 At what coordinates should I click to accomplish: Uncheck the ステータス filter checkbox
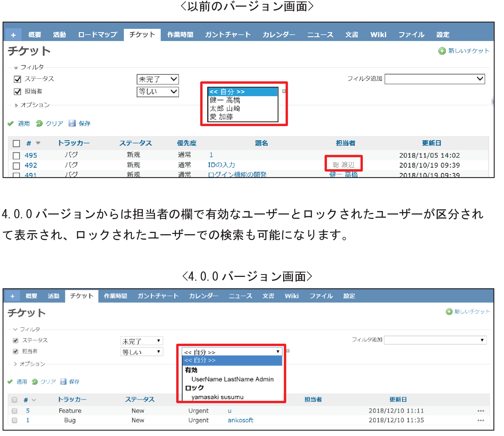coord(17,79)
